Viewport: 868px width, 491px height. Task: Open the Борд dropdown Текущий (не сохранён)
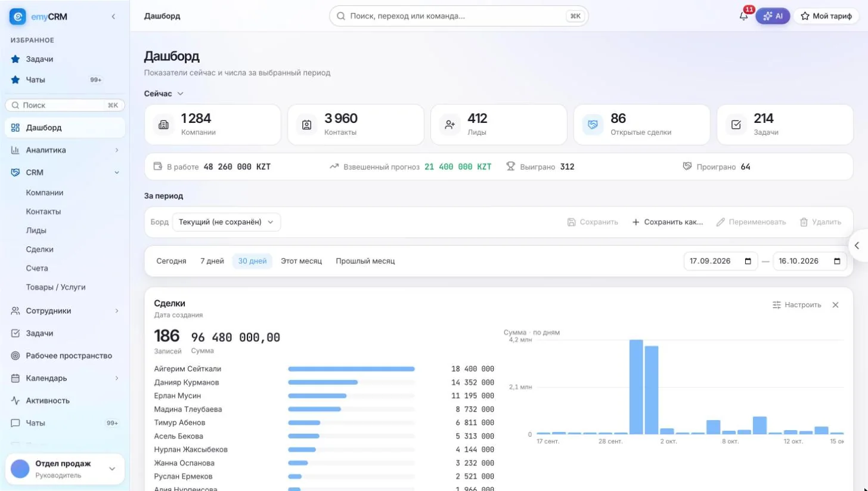227,222
